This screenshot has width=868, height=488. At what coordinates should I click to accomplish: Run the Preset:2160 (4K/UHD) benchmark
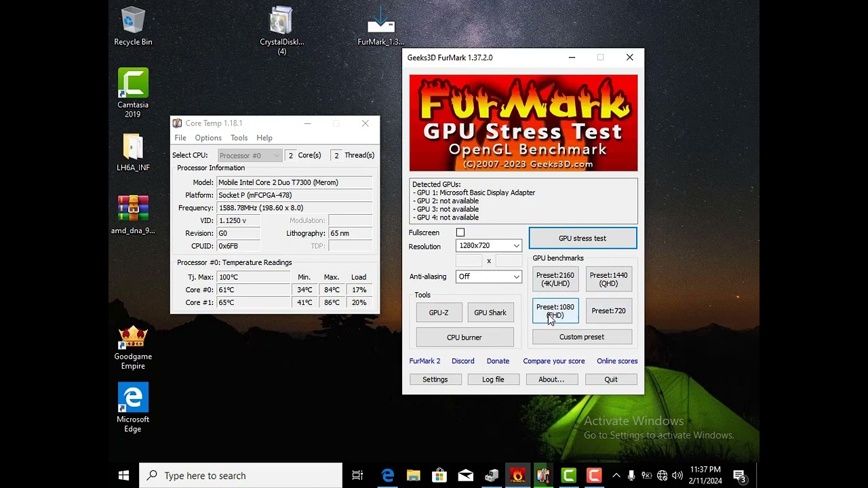click(555, 279)
